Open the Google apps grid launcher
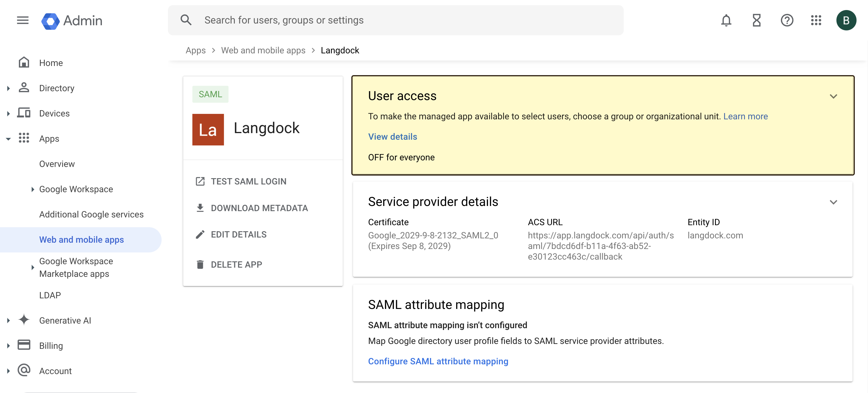Screen dimensions: 868x393 click(816, 21)
